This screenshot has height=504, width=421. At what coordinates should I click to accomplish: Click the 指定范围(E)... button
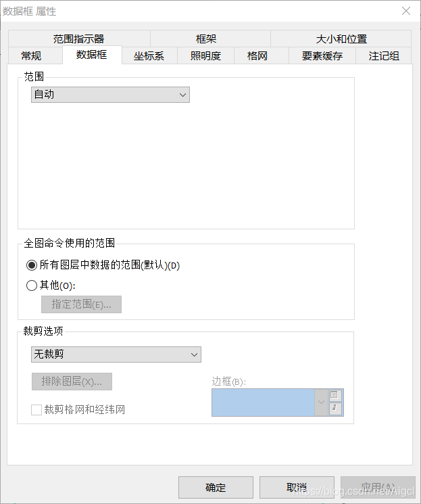pyautogui.click(x=81, y=304)
